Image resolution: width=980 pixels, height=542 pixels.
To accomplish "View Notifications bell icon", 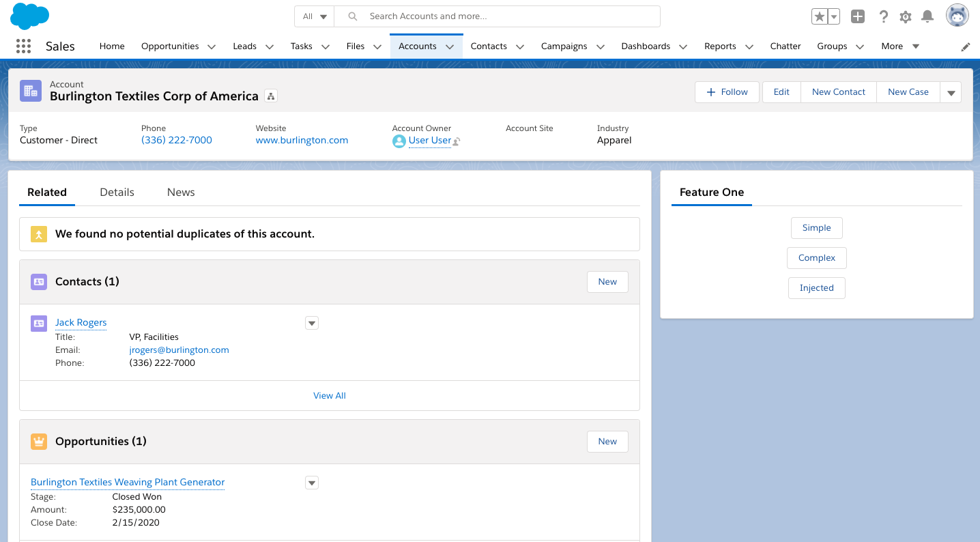I will (927, 16).
